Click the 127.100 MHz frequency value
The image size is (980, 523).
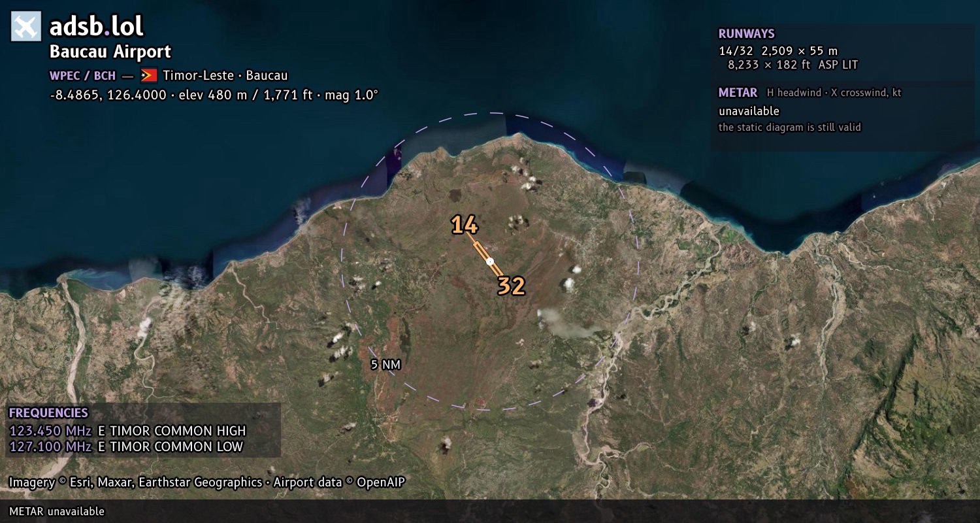(x=50, y=447)
